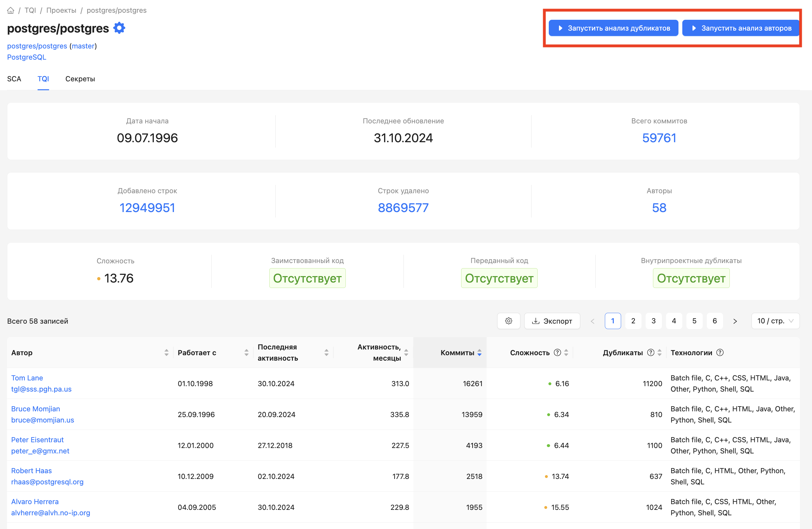Switch to Секреты tab
Screen dimensions: 812x529
click(x=80, y=79)
